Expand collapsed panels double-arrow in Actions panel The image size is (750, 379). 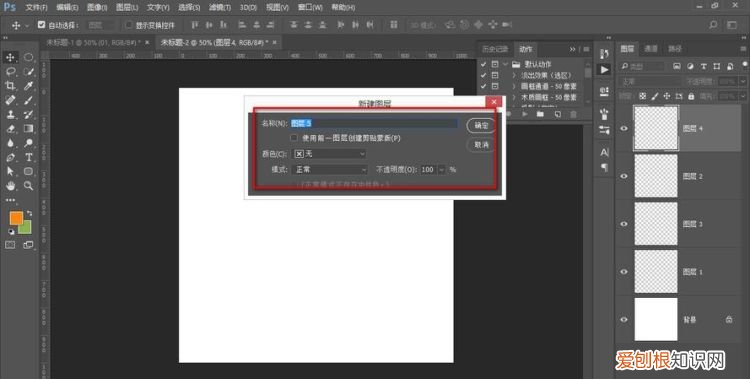(573, 49)
